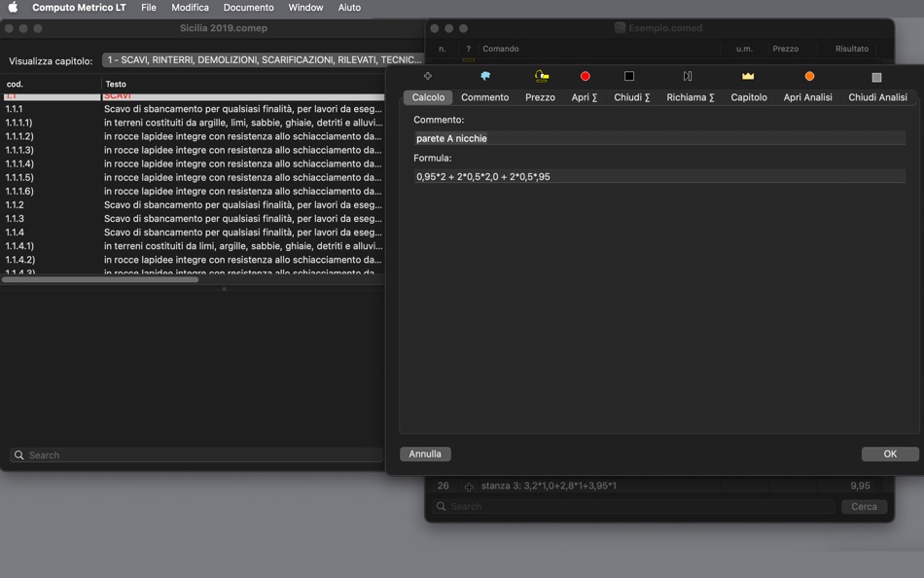924x578 pixels.
Task: Open the Aiuto menu
Action: tap(349, 8)
